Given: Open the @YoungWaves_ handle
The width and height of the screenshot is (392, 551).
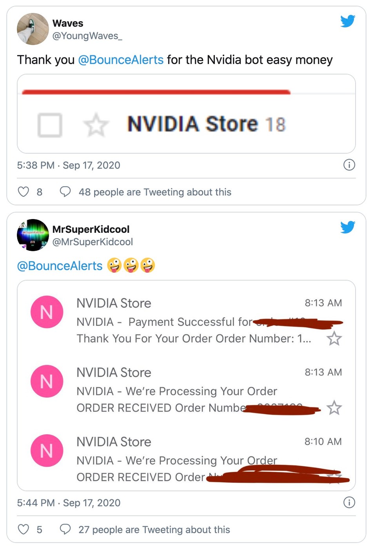Looking at the screenshot, I should pyautogui.click(x=87, y=36).
